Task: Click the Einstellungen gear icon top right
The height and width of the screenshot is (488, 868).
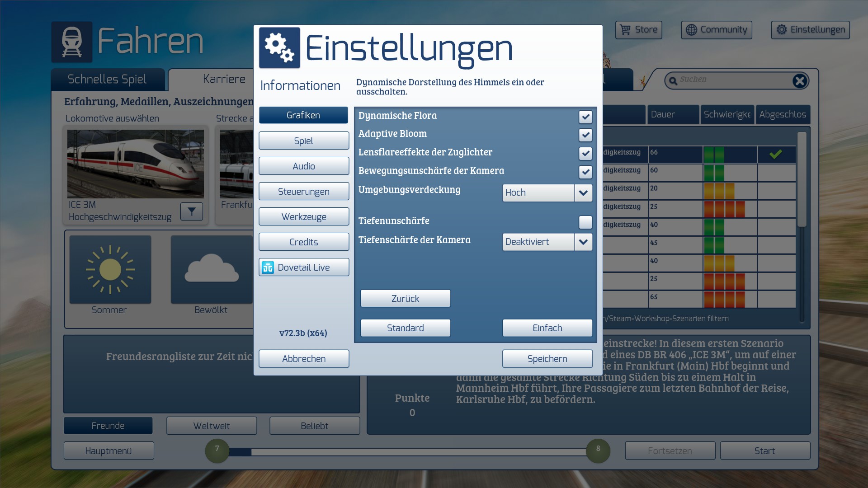Action: tap(782, 30)
